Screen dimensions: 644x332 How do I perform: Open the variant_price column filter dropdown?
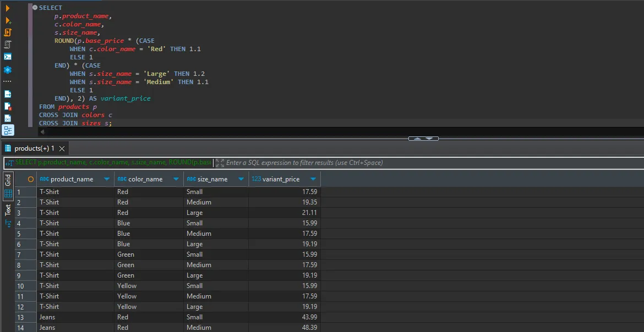313,179
